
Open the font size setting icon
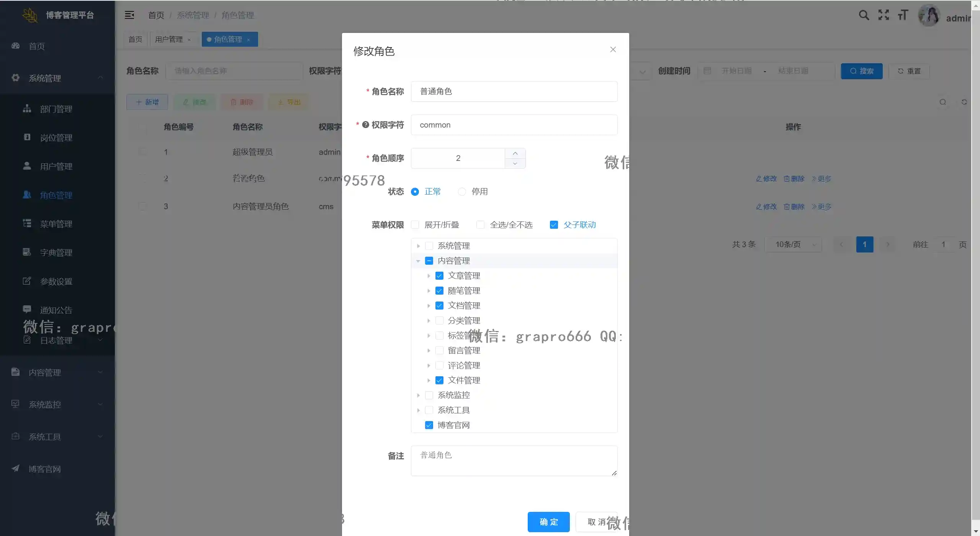[x=903, y=15]
